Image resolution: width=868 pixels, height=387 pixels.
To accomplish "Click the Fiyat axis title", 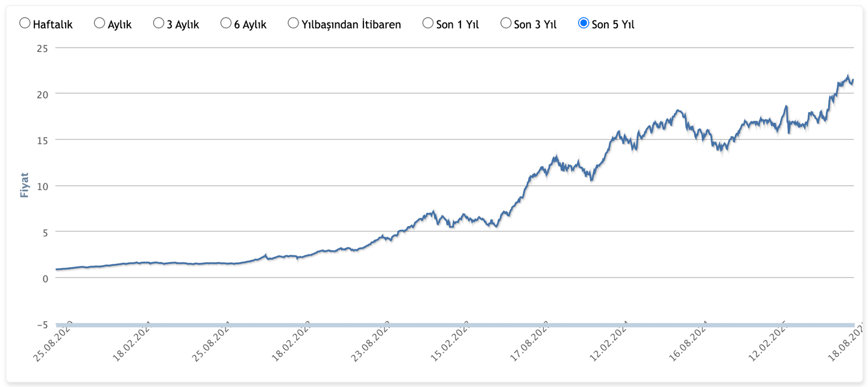I will coord(25,185).
